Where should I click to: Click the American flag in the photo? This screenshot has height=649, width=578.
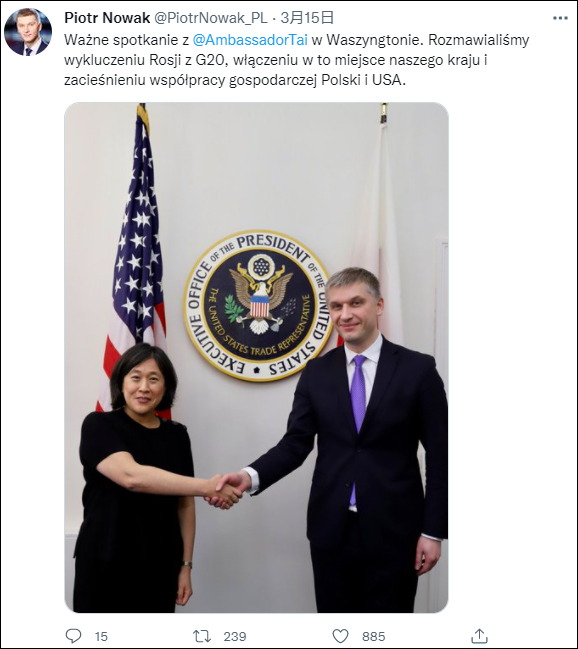pos(135,257)
